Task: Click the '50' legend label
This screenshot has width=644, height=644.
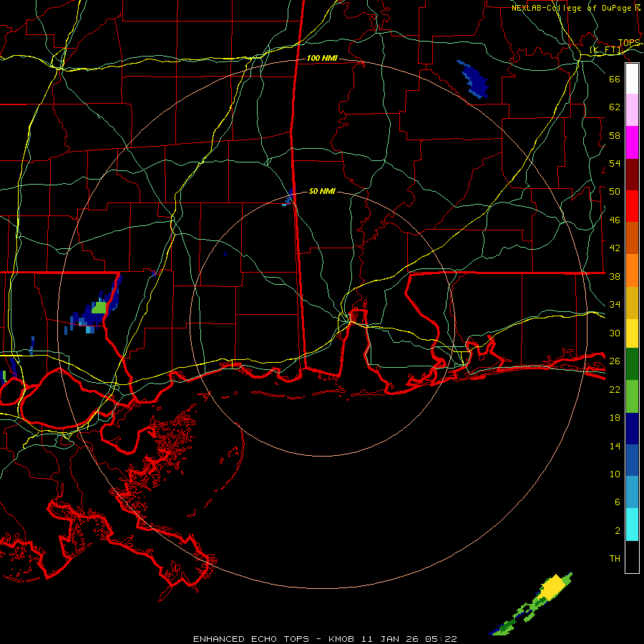Action: 615,192
